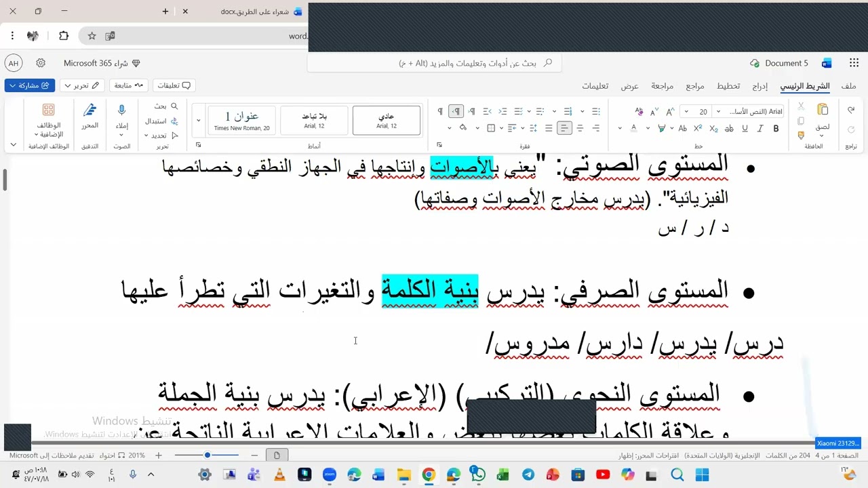Click the decrease indent icon
Image resolution: width=868 pixels, height=488 pixels.
coord(502,111)
